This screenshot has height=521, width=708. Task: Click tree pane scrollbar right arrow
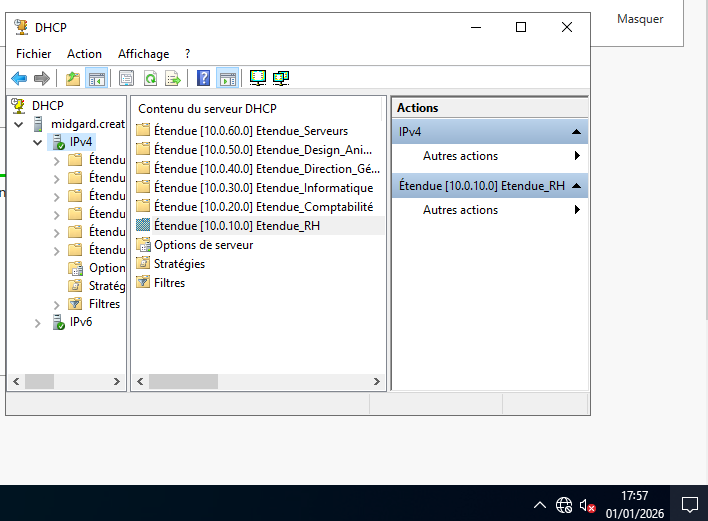[117, 381]
